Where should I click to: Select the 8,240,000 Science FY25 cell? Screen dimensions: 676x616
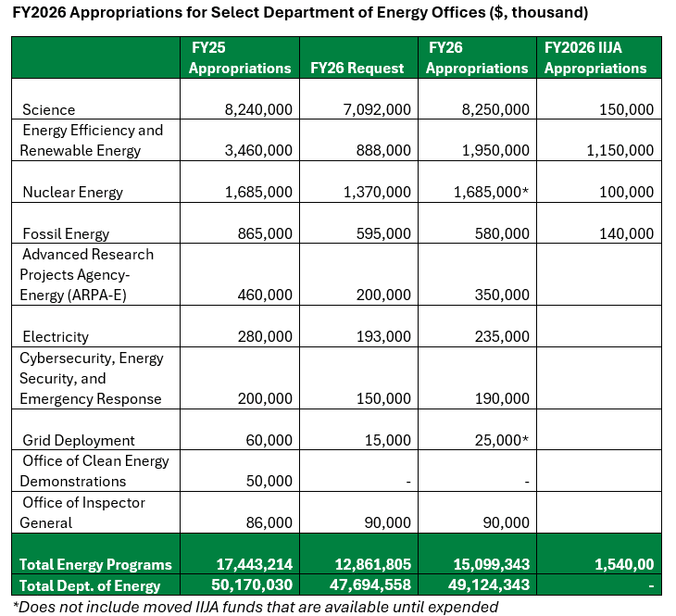coord(258,109)
